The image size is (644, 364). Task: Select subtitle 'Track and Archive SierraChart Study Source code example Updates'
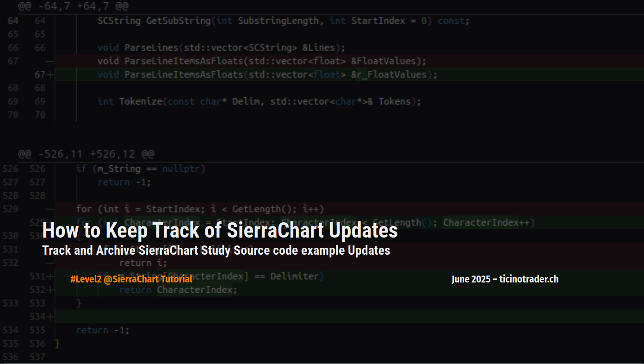[216, 251]
